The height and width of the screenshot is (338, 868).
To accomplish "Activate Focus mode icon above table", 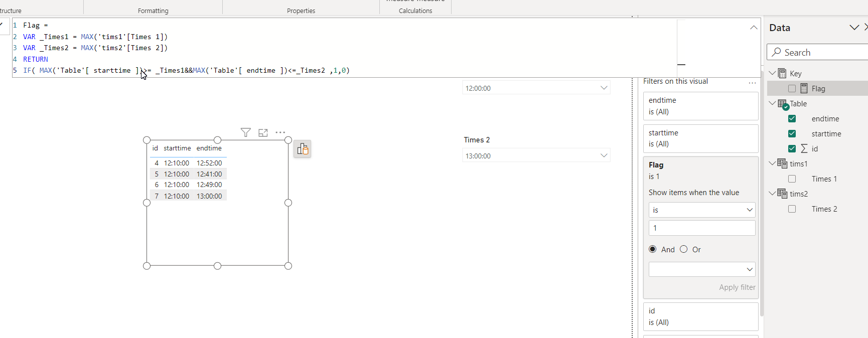I will click(x=263, y=132).
